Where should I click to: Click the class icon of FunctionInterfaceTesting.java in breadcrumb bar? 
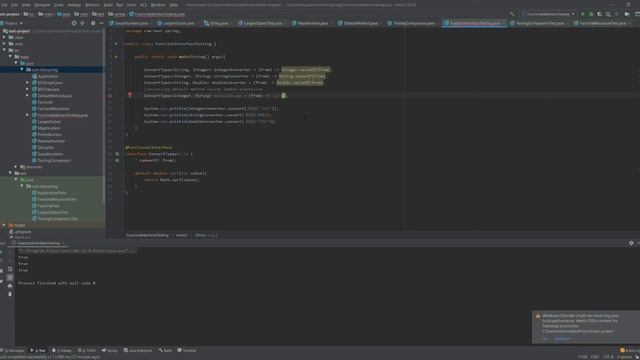(x=131, y=14)
